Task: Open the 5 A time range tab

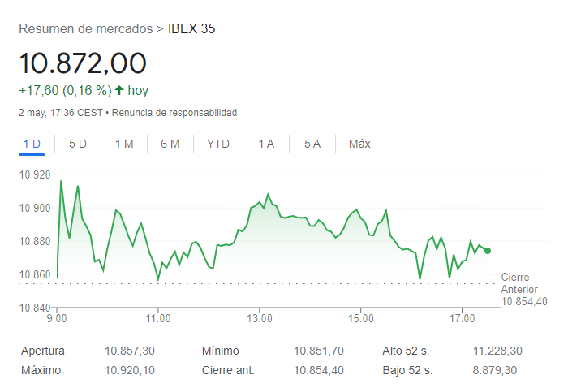Action: tap(312, 144)
